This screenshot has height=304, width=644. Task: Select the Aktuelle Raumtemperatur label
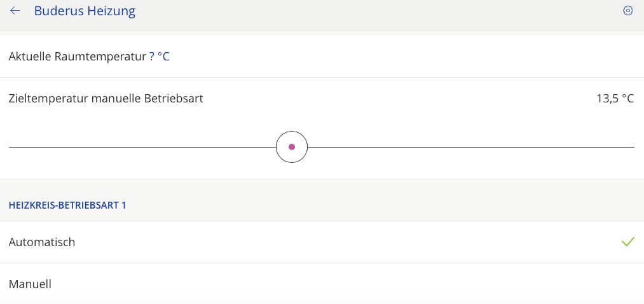coord(78,57)
